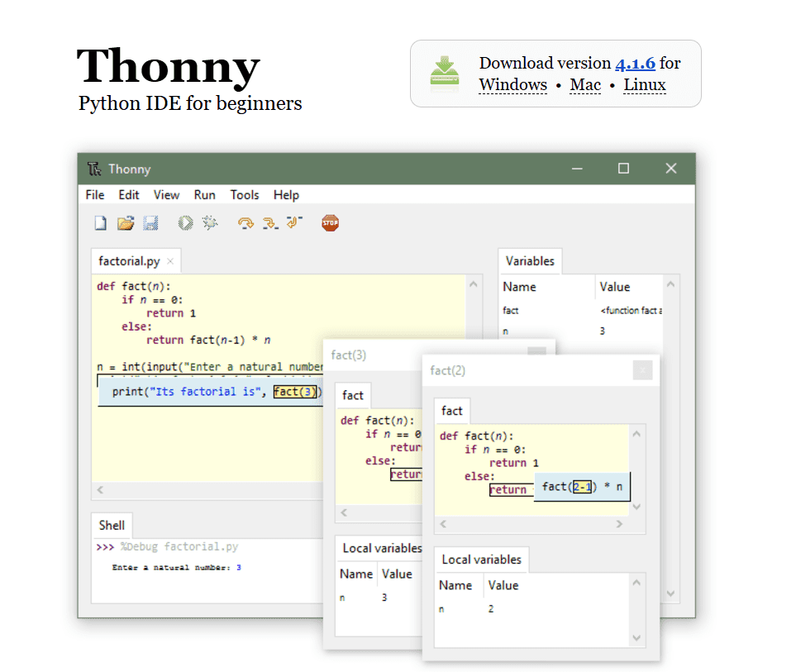
Task: Click the fact(2) code scroll-left arrow
Action: (x=443, y=524)
